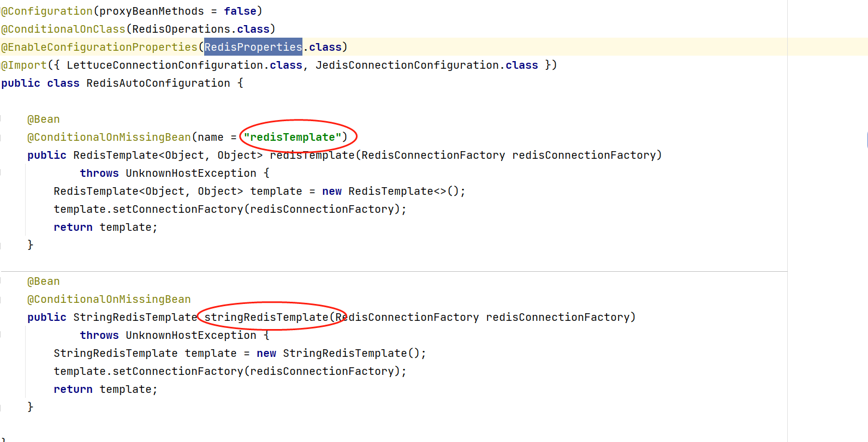Click the RedisAutoConfiguration class name
868x442 pixels.
click(x=158, y=83)
